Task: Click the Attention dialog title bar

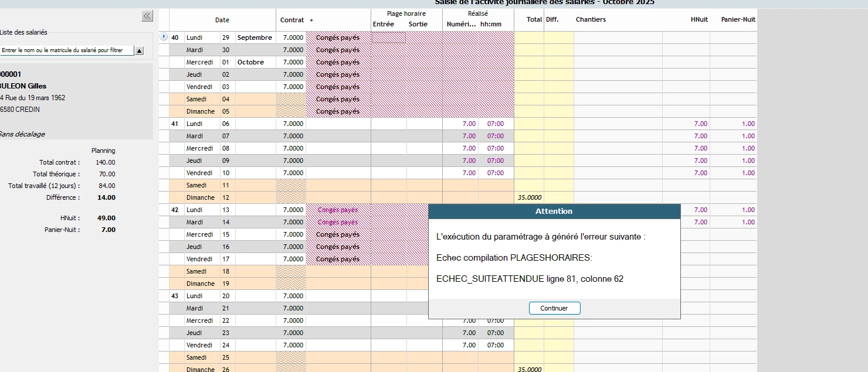Action: 554,211
